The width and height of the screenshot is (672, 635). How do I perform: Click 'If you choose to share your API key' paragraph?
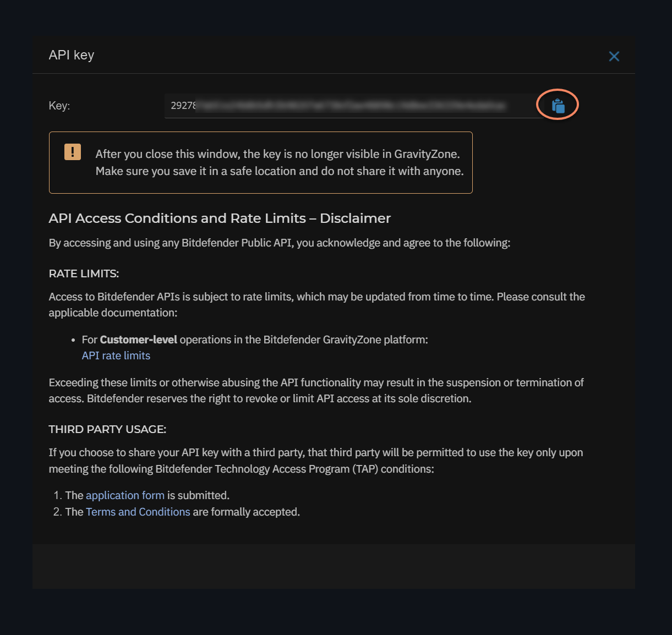coord(316,461)
